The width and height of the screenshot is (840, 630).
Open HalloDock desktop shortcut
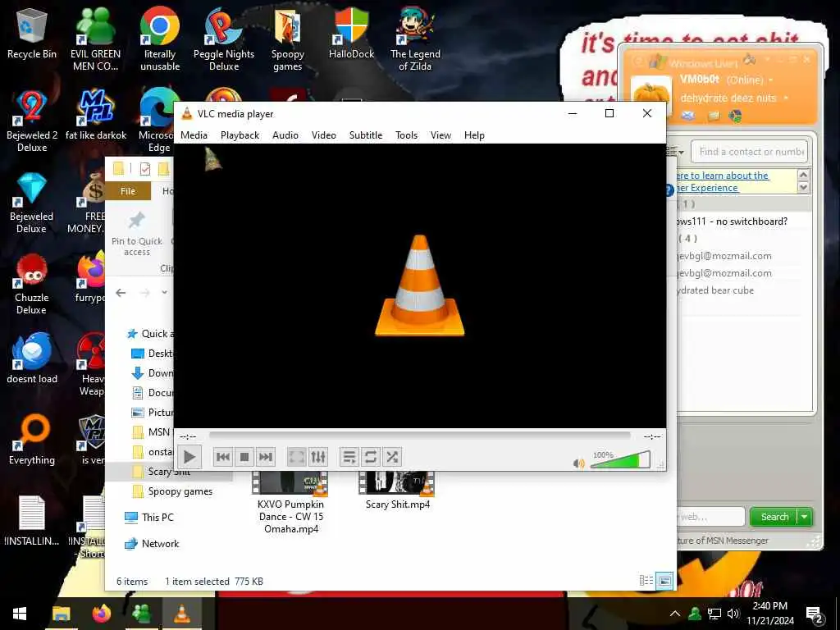(x=351, y=33)
